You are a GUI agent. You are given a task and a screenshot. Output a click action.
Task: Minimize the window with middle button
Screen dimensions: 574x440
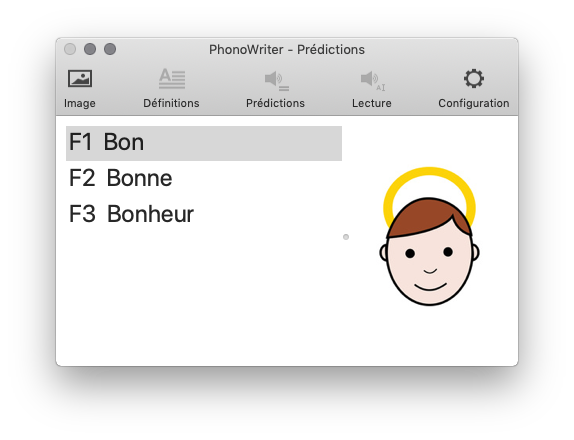pos(90,49)
